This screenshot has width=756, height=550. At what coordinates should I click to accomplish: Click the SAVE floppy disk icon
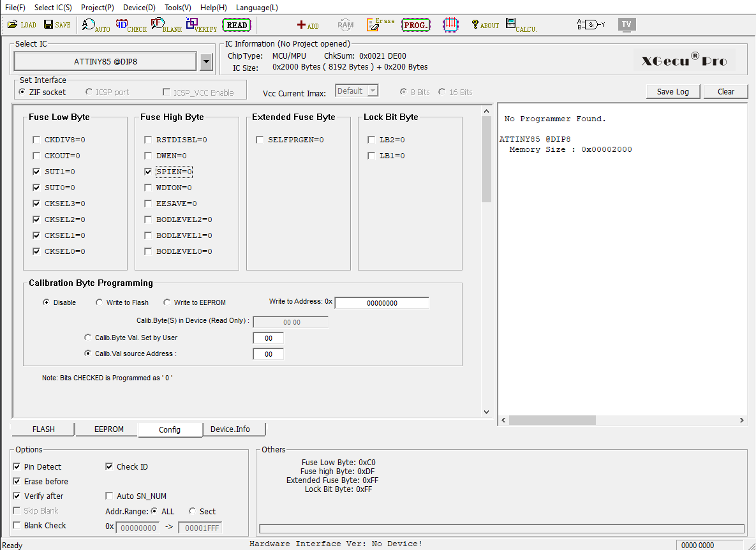coord(57,25)
